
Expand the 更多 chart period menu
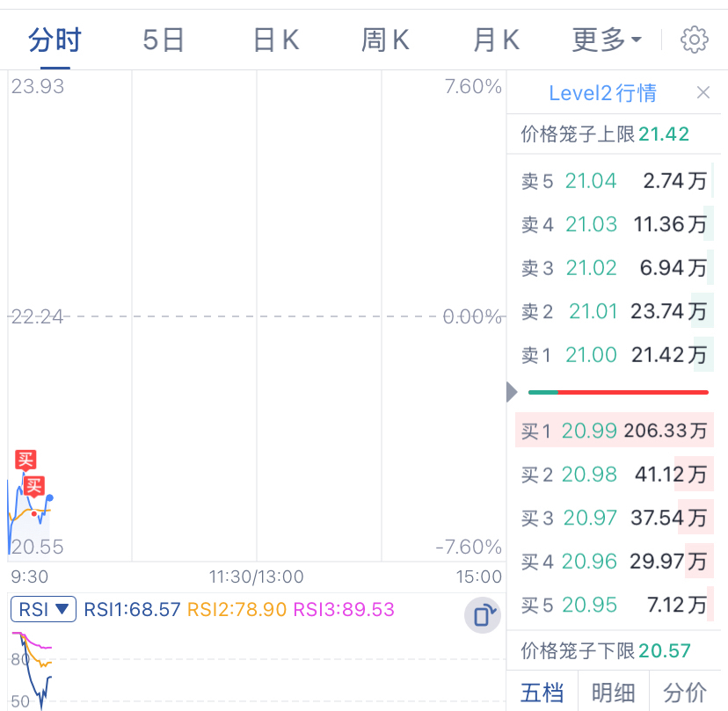pyautogui.click(x=607, y=40)
